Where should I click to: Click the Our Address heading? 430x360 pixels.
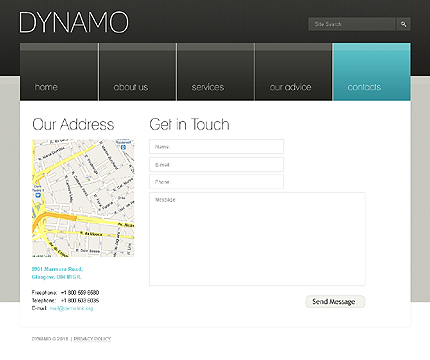(73, 124)
